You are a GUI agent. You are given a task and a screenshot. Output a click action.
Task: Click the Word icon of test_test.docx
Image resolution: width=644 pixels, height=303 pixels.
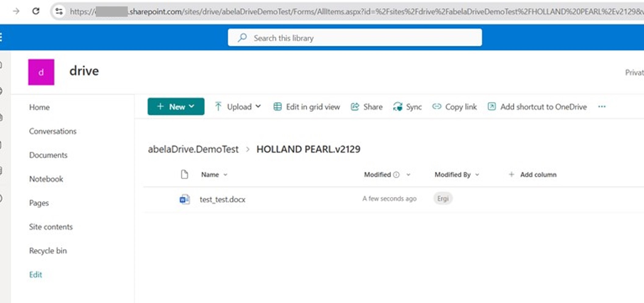(184, 199)
